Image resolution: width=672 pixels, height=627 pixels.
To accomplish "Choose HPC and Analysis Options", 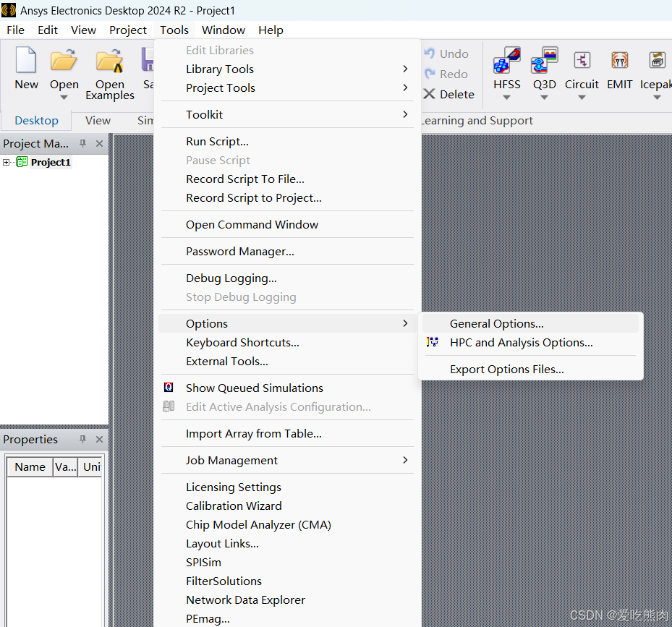I will (530, 343).
